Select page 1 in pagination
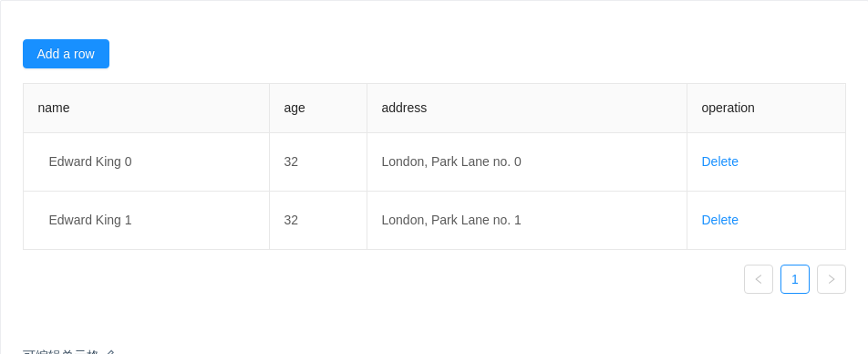This screenshot has height=354, width=868. (x=795, y=279)
